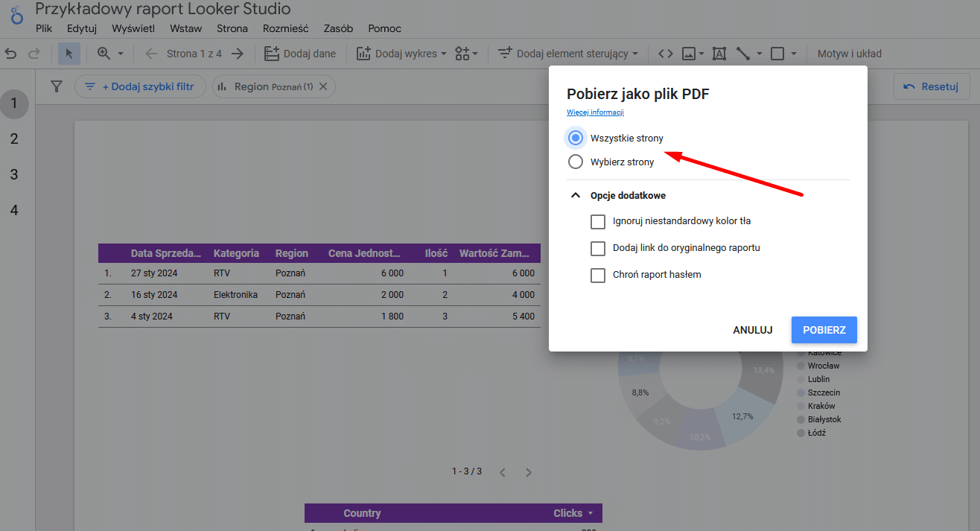980x531 pixels.
Task: Click the text box tool icon
Action: click(719, 54)
